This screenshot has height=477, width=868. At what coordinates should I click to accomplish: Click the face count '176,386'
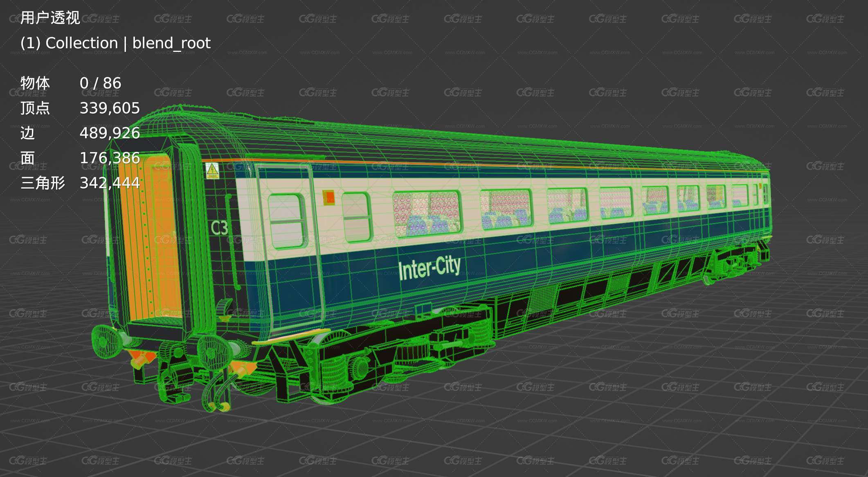110,158
